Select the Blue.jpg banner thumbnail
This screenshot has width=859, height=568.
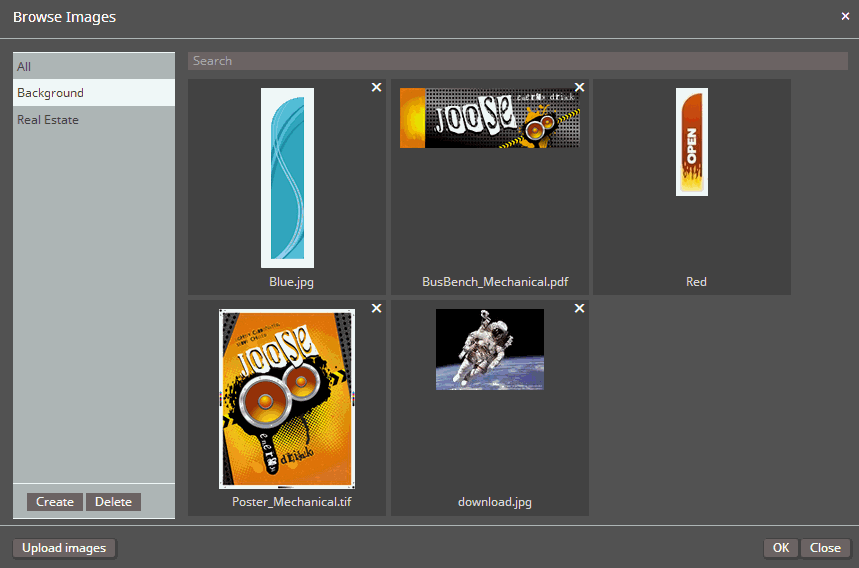tap(287, 177)
